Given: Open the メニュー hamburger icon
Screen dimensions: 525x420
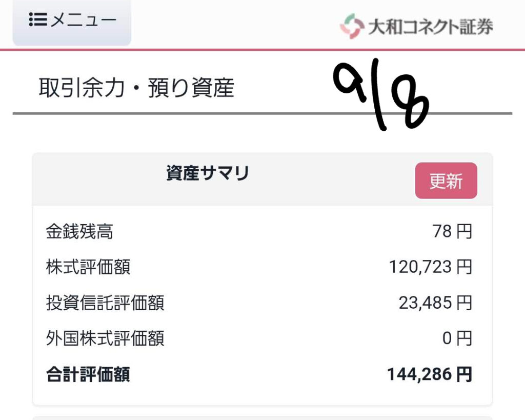Looking at the screenshot, I should (38, 19).
